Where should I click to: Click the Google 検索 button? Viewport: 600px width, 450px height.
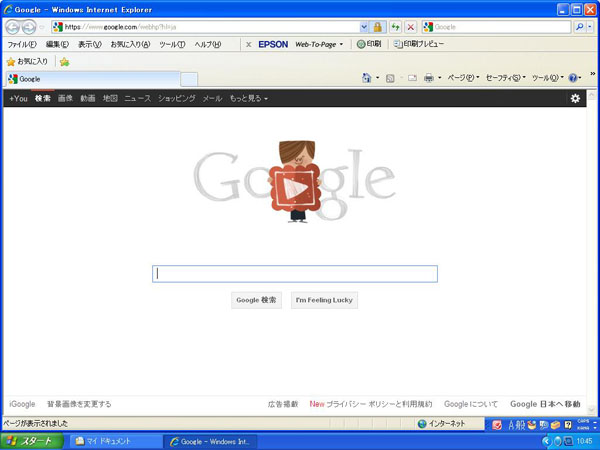256,300
